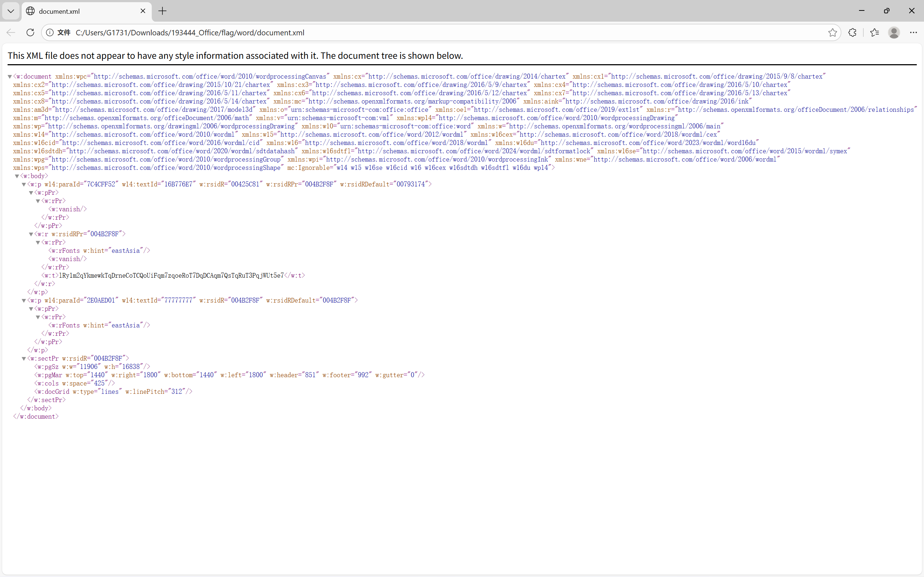Screen dimensions: 924x577
Task: Click the address bar file path
Action: [190, 32]
